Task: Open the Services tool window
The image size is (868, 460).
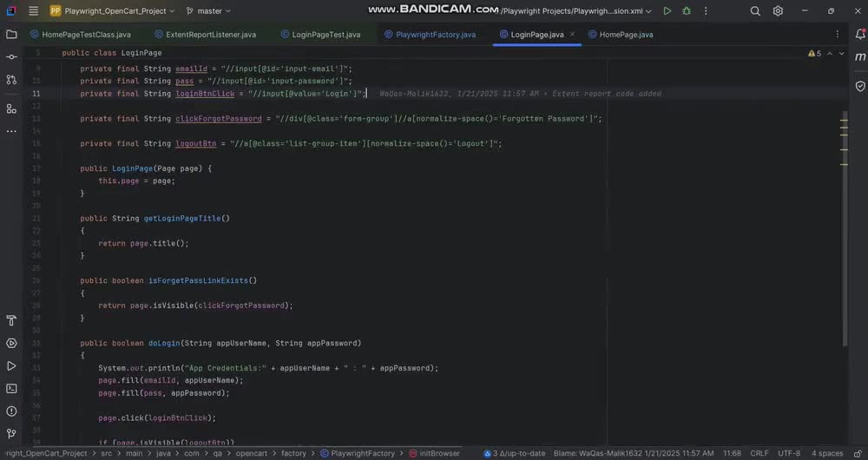Action: coord(11,343)
